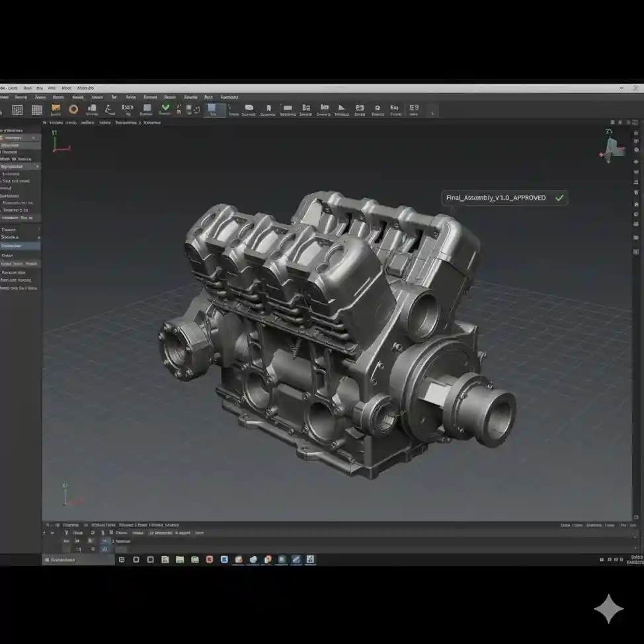
Task: Select the grid display toolbar icon
Action: point(38,110)
